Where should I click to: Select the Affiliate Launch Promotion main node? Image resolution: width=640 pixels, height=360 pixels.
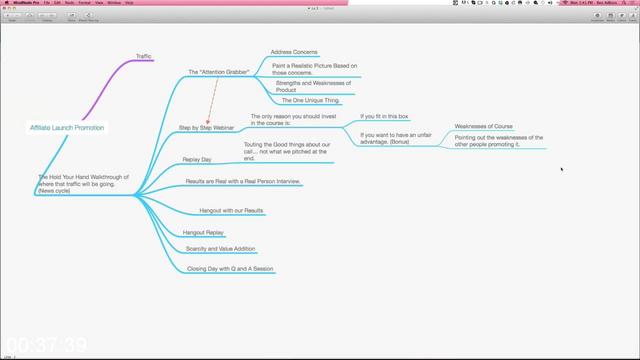(67, 128)
